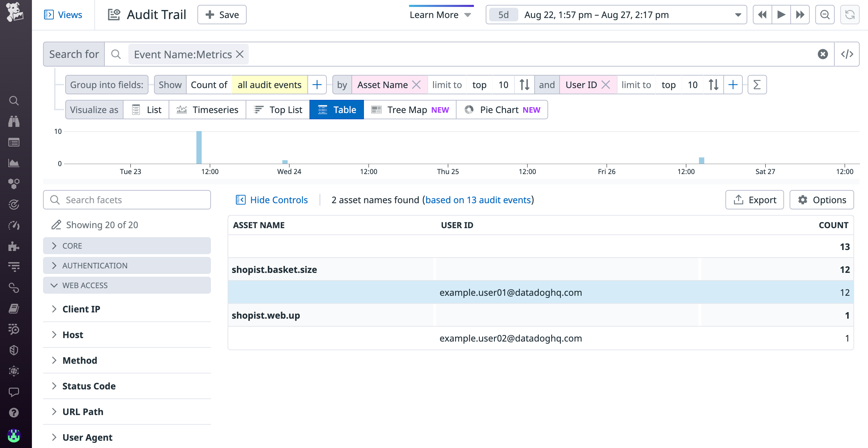Viewport: 868px width, 448px height.
Task: Click the zoom out time range icon
Action: tap(825, 15)
